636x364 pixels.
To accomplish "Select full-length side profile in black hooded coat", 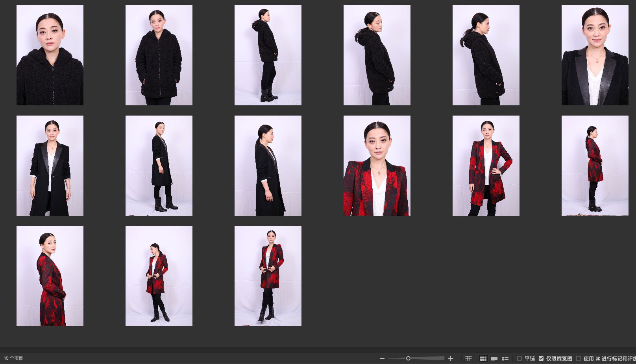I will coord(268,55).
